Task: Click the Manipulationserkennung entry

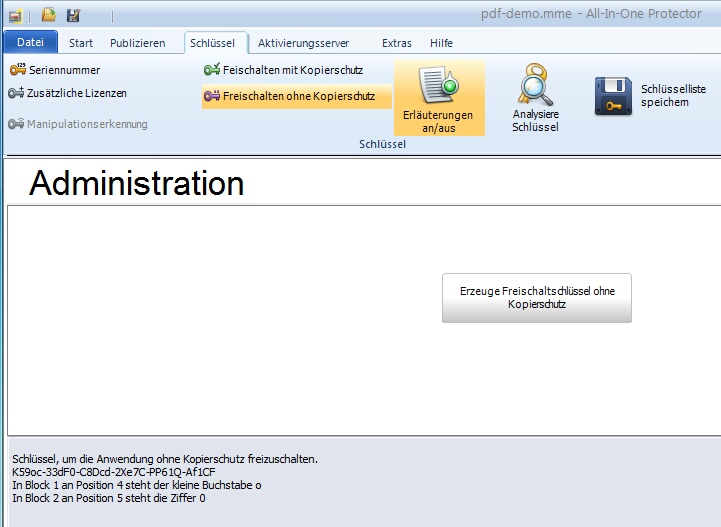Action: click(x=78, y=124)
